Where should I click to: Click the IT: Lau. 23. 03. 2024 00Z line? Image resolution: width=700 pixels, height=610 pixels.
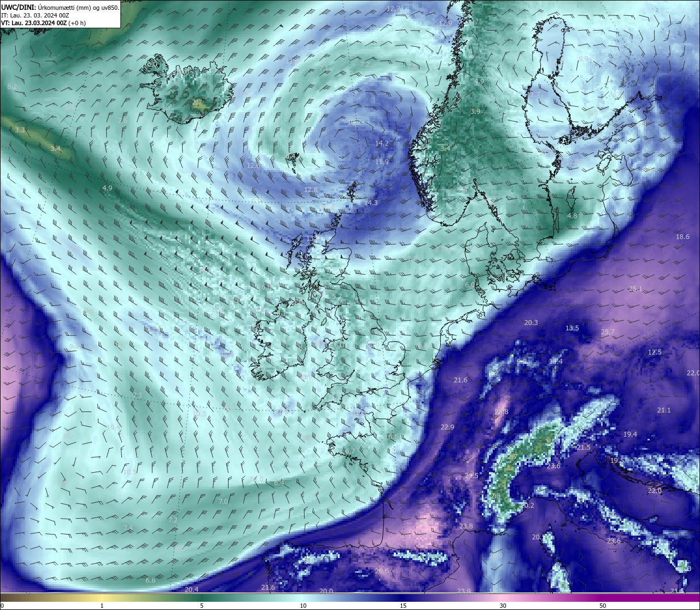pyautogui.click(x=35, y=15)
